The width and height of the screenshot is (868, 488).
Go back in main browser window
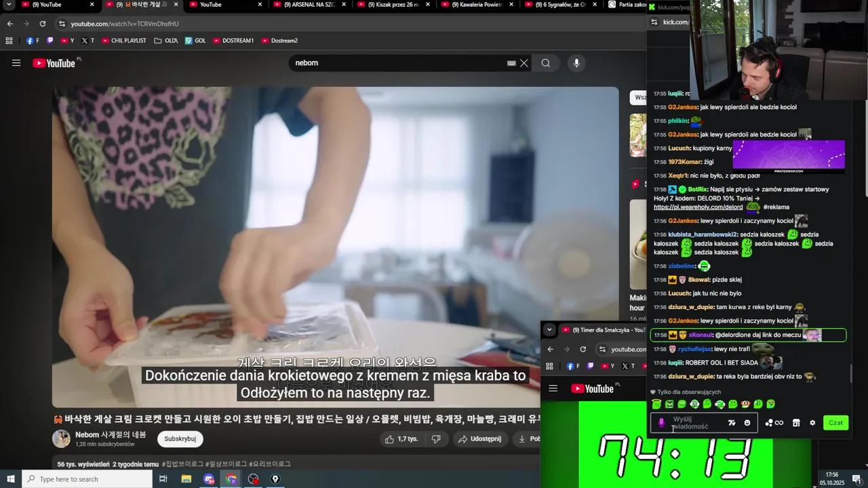10,24
